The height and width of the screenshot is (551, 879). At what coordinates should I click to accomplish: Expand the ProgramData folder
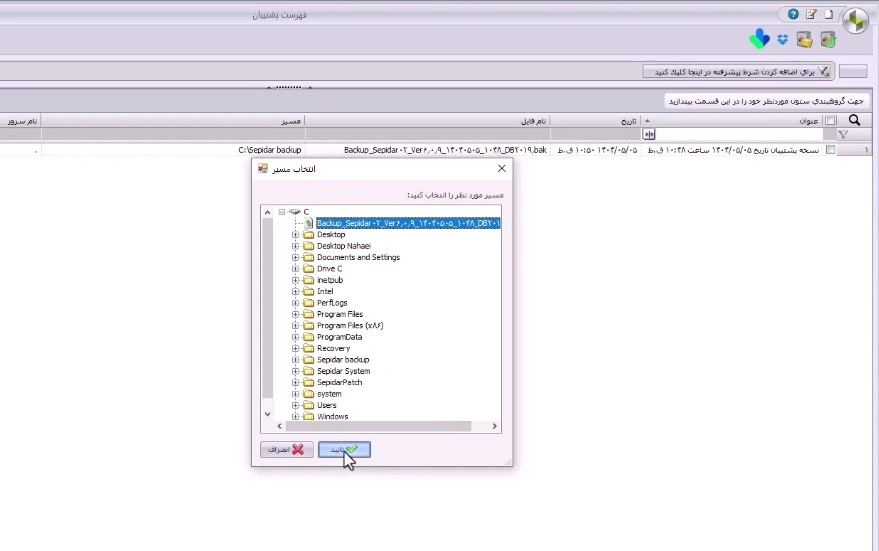click(x=295, y=337)
